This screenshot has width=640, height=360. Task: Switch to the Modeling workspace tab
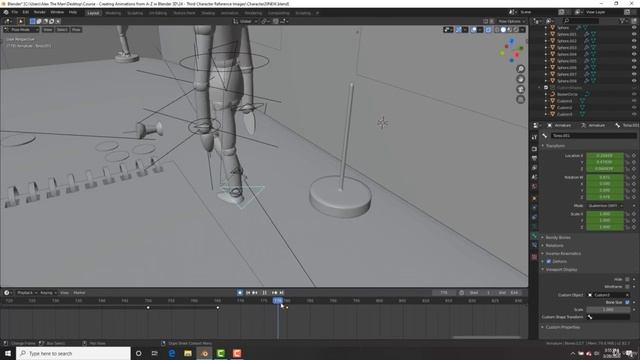[113, 13]
